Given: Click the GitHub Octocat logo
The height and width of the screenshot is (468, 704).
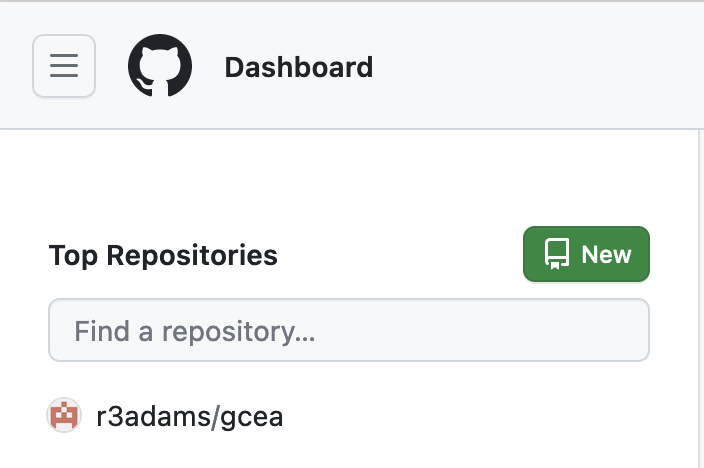Looking at the screenshot, I should pos(160,66).
